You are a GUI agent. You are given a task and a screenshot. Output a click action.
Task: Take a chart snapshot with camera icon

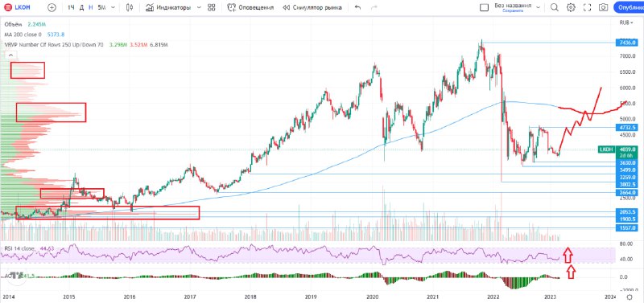(603, 7)
